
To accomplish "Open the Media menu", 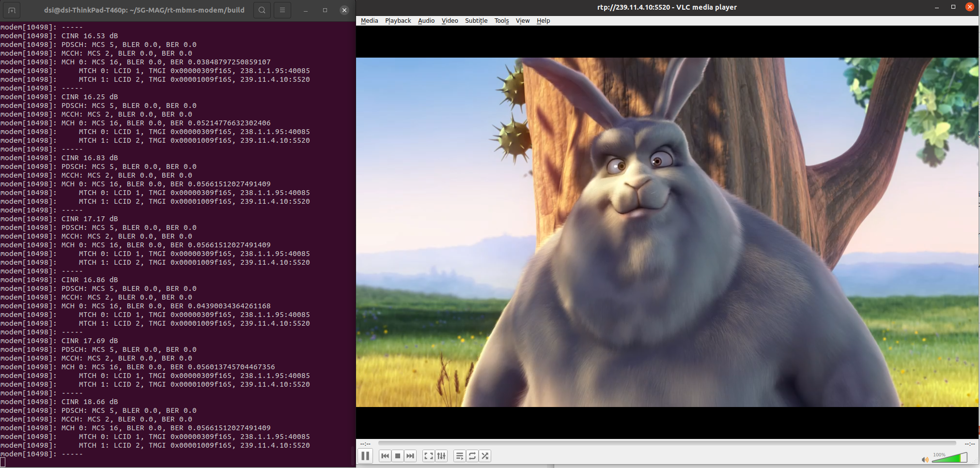I will [x=369, y=21].
